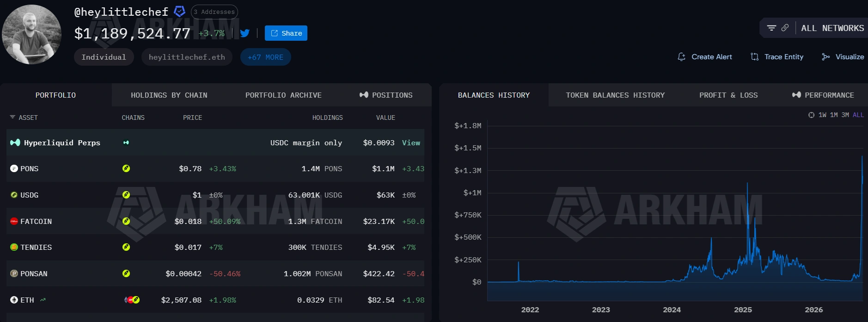
Task: Click the USDG token icon
Action: point(14,195)
